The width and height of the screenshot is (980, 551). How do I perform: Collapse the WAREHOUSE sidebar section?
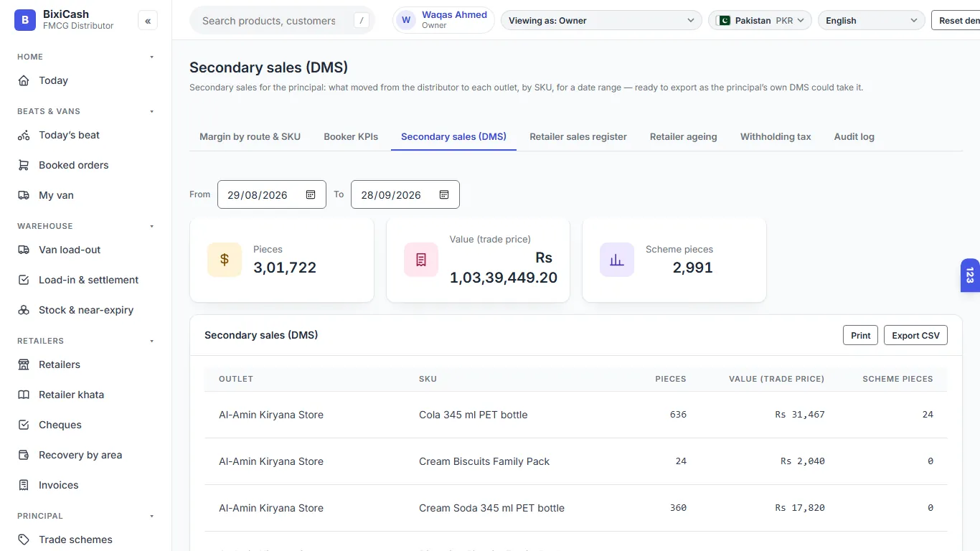tap(151, 226)
